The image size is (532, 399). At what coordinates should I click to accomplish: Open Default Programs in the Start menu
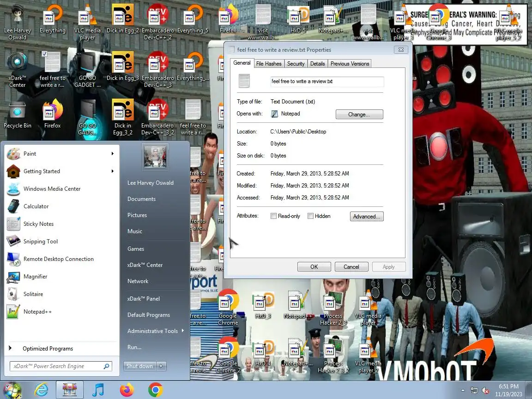coord(149,315)
